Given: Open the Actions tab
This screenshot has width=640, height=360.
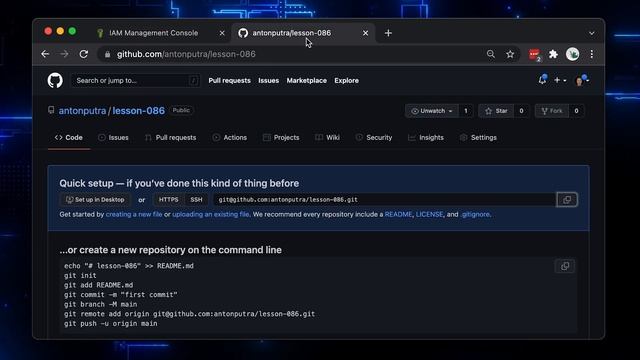Looking at the screenshot, I should 229,138.
